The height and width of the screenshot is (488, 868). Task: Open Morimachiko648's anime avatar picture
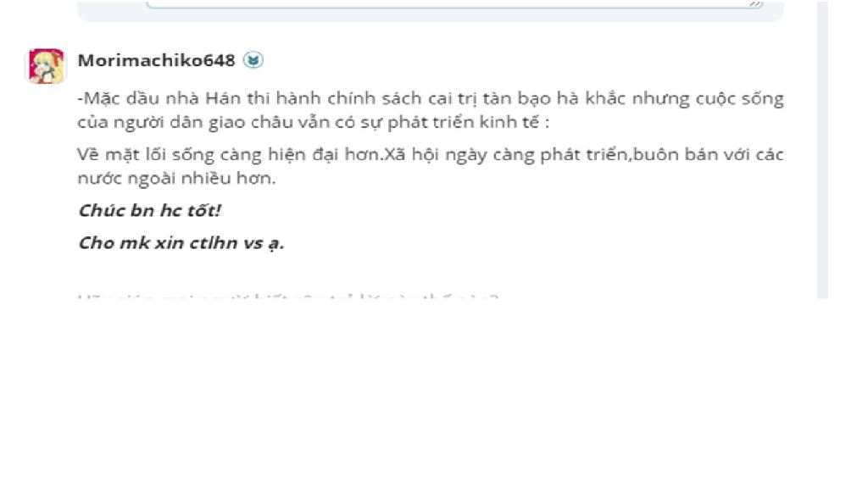(47, 66)
